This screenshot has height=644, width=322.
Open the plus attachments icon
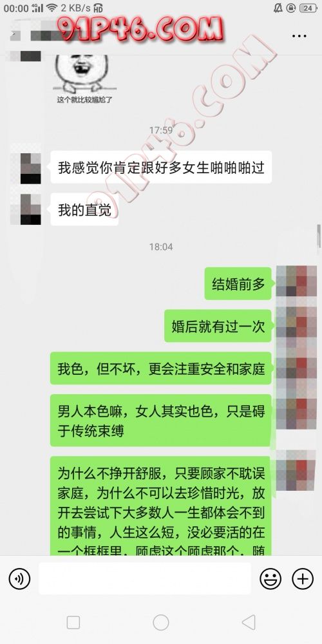pos(302,579)
